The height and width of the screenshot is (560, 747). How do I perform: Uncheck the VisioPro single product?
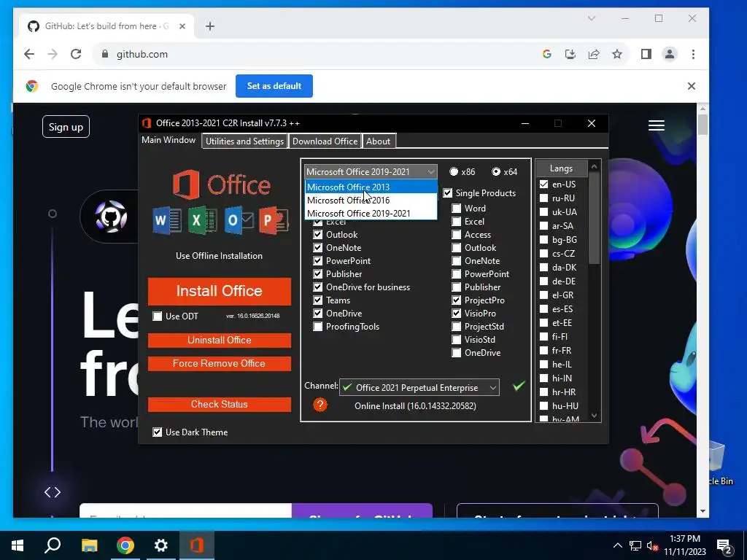457,314
